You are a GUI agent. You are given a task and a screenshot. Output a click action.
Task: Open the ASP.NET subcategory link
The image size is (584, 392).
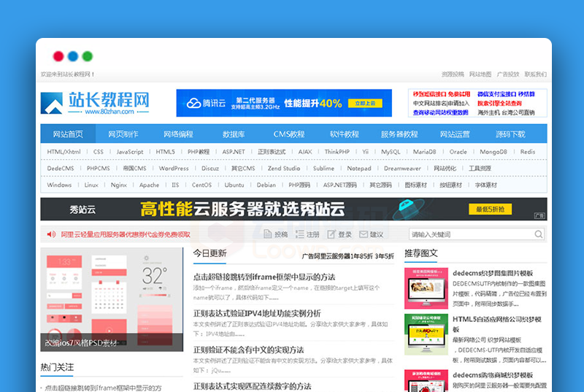[234, 152]
